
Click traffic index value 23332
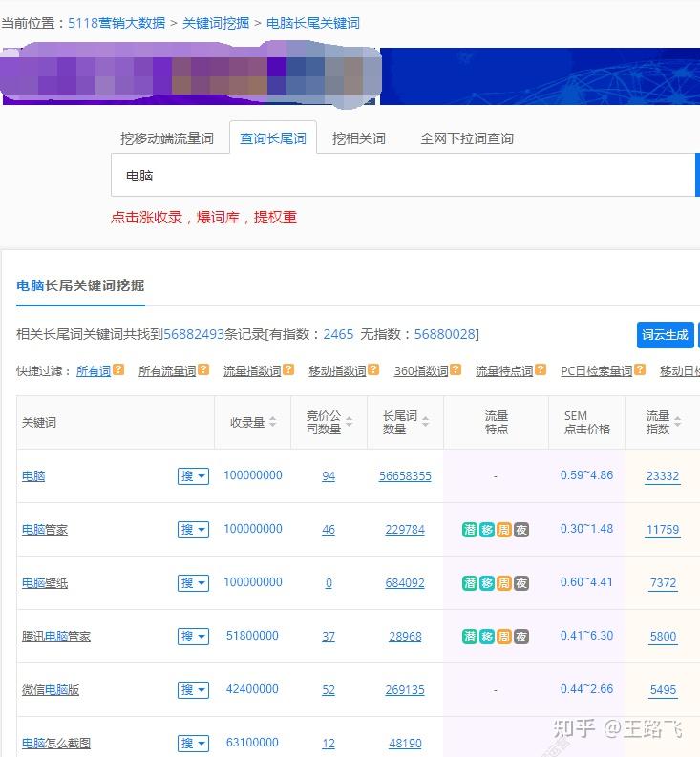(x=663, y=476)
